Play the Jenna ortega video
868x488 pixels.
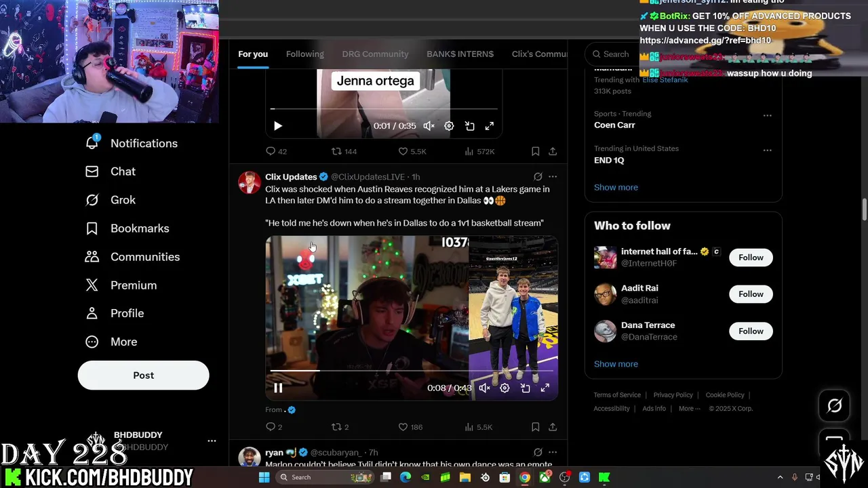278,126
